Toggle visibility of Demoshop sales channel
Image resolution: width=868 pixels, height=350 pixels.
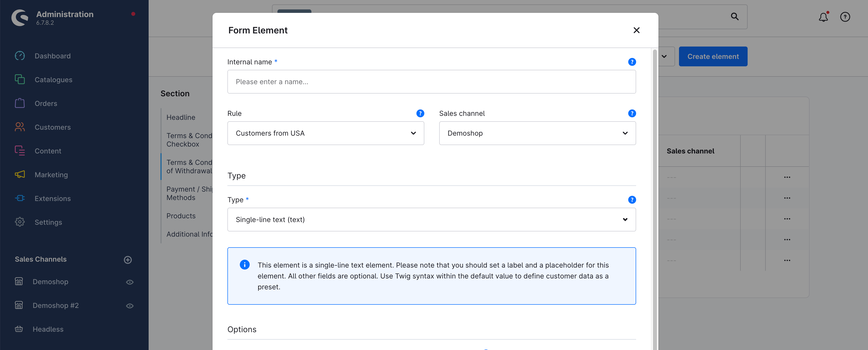click(130, 282)
